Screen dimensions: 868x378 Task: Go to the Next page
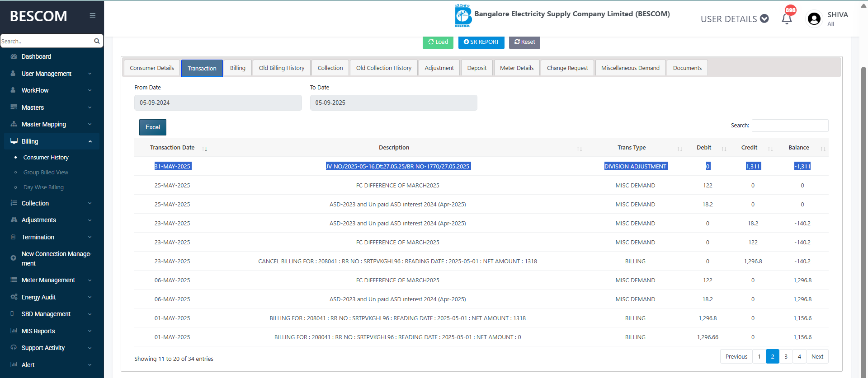(817, 357)
